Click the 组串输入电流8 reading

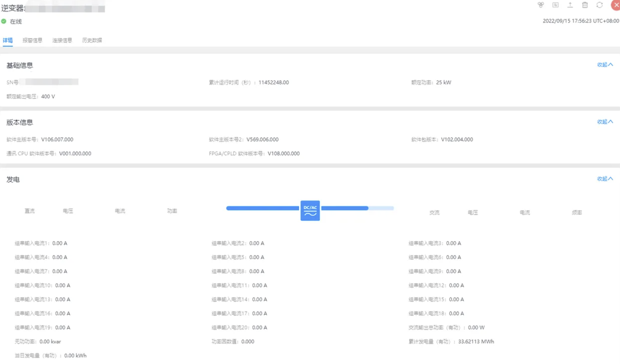(238, 271)
